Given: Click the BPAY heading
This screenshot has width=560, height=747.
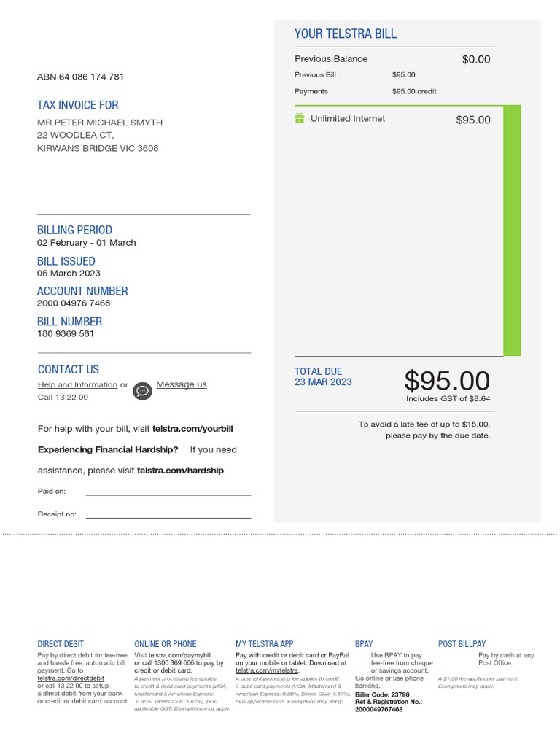Looking at the screenshot, I should pyautogui.click(x=364, y=644).
